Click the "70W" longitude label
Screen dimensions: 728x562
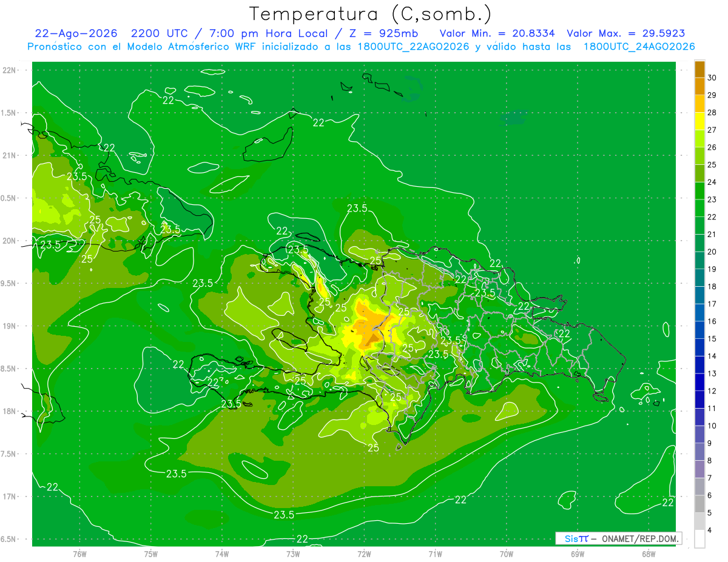[507, 554]
